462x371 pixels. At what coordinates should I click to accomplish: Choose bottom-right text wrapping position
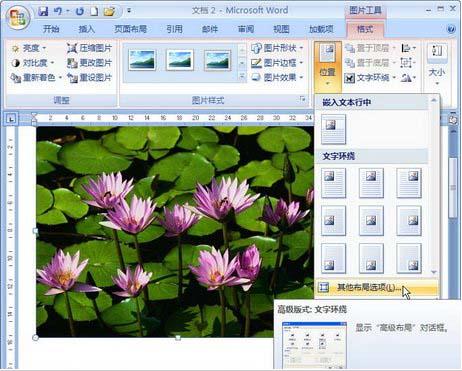coord(409,258)
